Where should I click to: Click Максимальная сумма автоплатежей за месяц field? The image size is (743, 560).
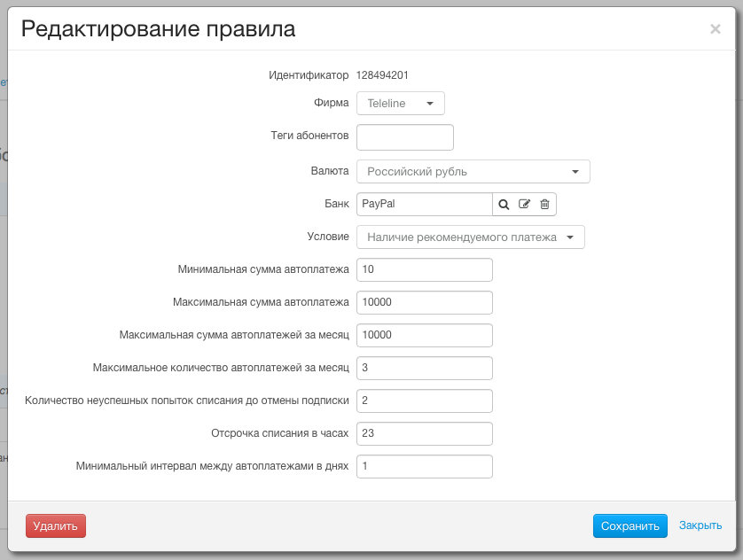[425, 335]
